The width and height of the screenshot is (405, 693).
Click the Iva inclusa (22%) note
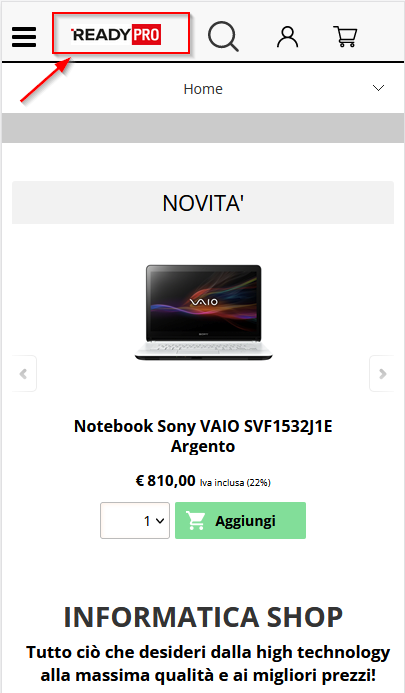point(235,483)
